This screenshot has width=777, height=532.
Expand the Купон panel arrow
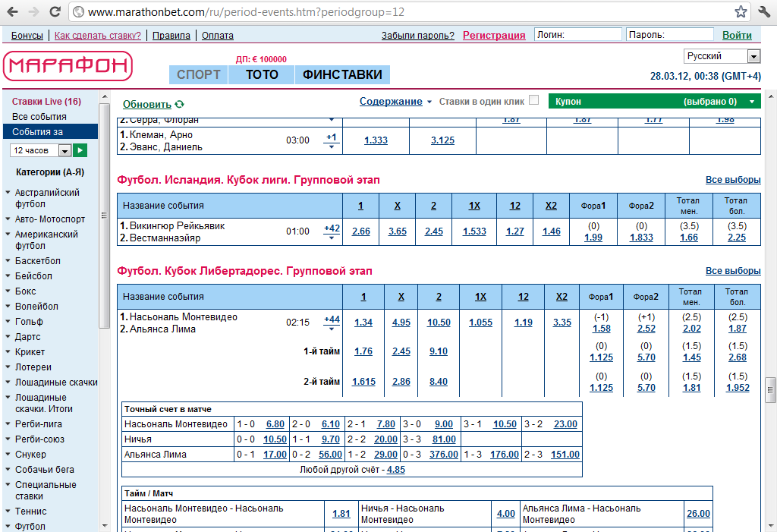[752, 102]
